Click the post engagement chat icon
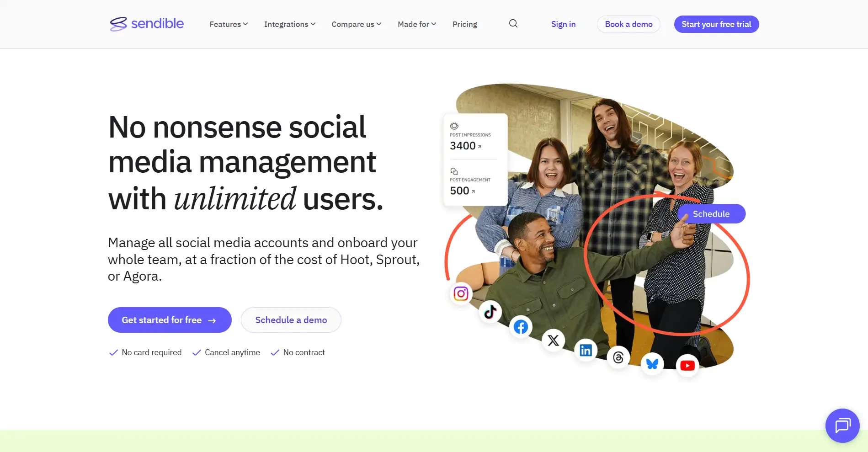The width and height of the screenshot is (868, 452). [454, 171]
